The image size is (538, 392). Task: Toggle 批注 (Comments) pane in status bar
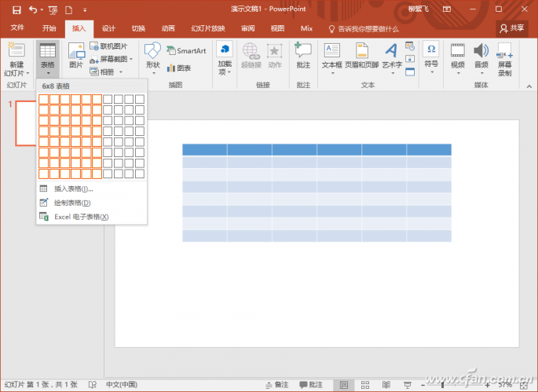pyautogui.click(x=311, y=384)
